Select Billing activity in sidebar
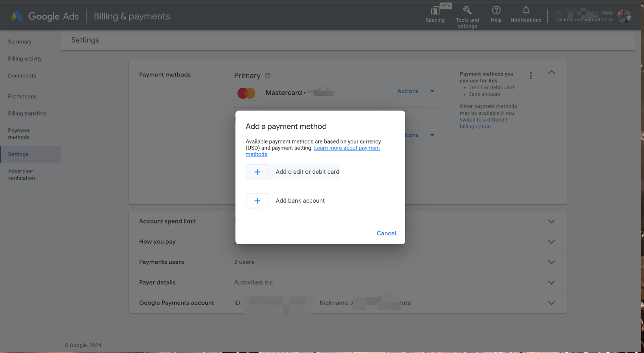Screen dimensions: 644x353 [x=25, y=59]
